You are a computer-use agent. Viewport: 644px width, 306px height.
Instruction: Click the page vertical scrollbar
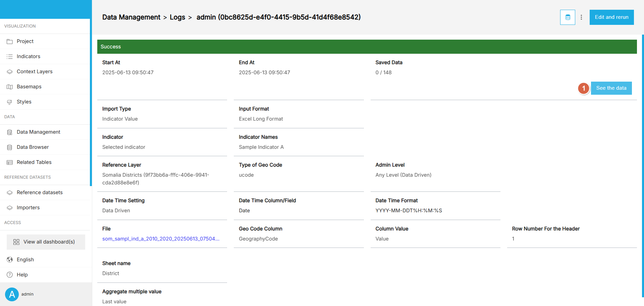tap(643, 166)
